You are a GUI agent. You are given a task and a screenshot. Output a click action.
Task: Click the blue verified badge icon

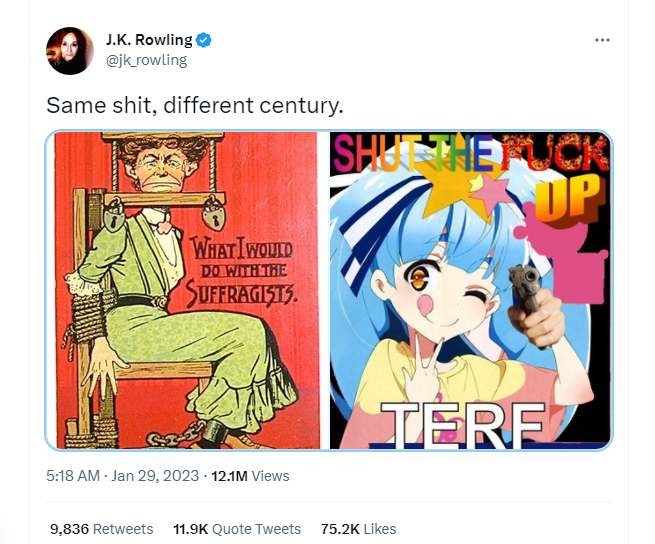204,40
